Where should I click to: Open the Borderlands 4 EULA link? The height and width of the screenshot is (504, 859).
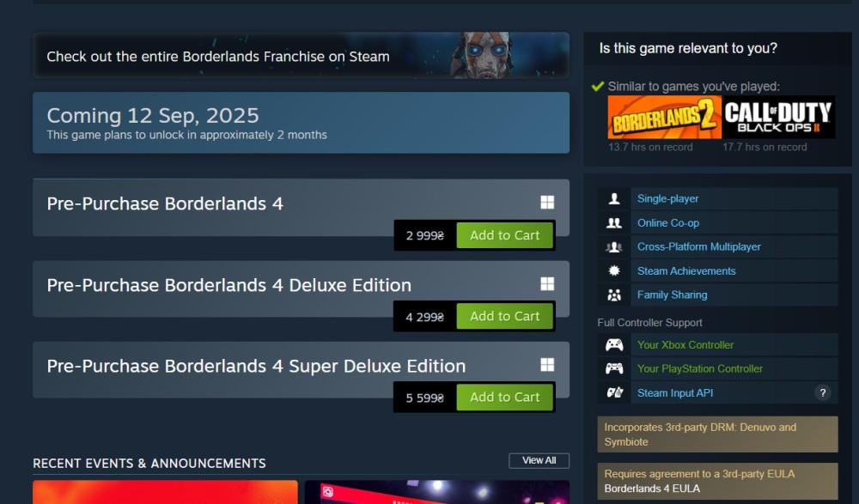[x=652, y=489]
